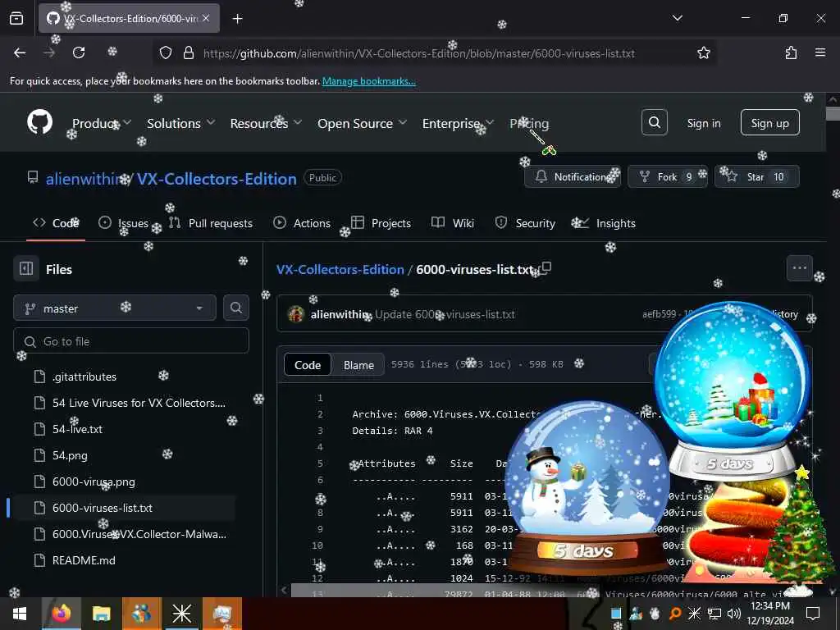This screenshot has width=840, height=630.
Task: Open 6000.Viruses.VX.Collector-Malwa file
Action: [139, 534]
